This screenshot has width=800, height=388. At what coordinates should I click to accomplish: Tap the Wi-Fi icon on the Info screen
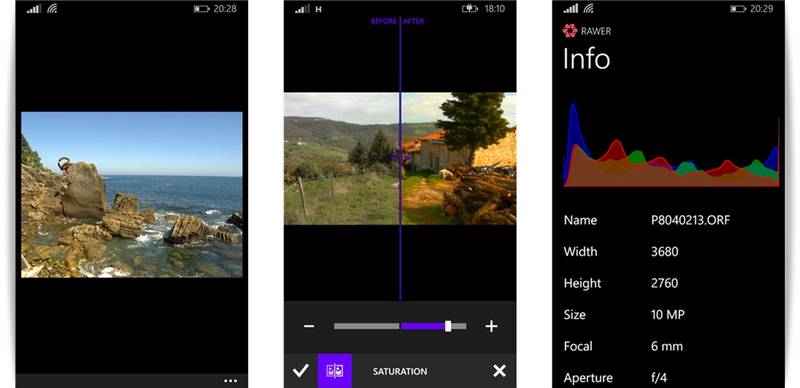pos(588,9)
